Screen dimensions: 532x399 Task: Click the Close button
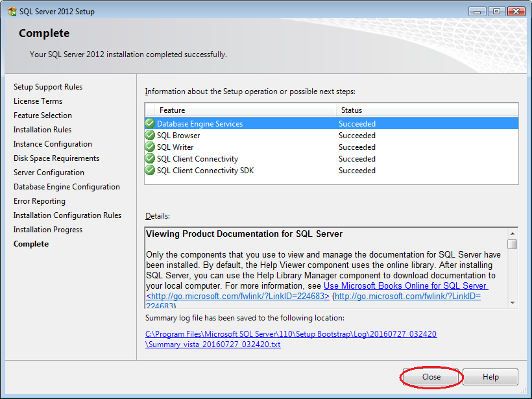coord(431,377)
